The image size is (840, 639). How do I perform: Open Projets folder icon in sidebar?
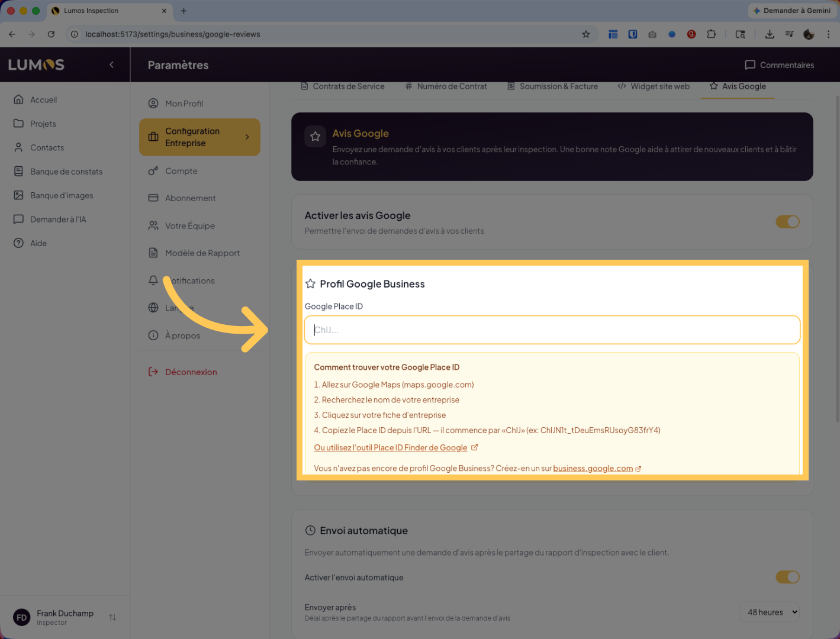point(18,124)
